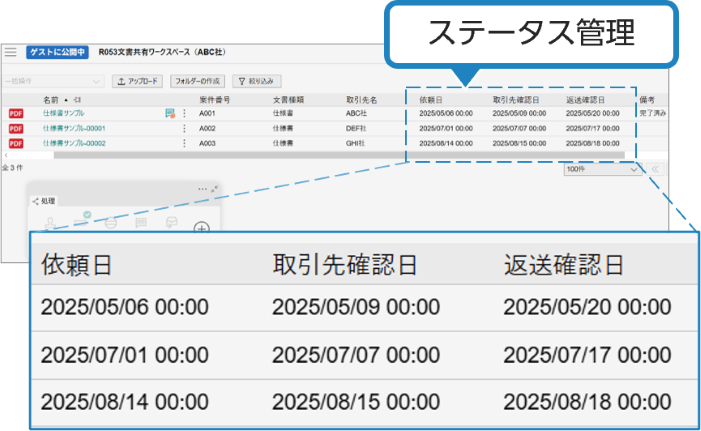Screen dimensions: 701x431
Task: Click the 全3件 total count text
Action: [13, 168]
